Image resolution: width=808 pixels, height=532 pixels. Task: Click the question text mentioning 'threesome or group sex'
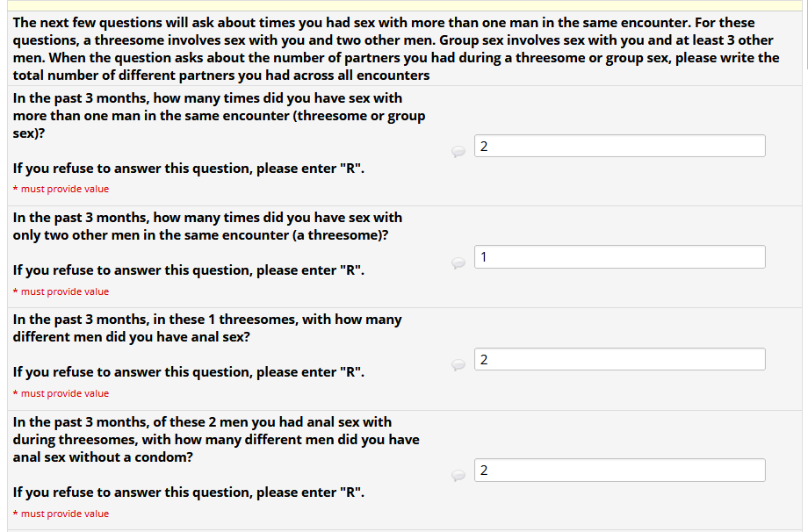pyautogui.click(x=219, y=116)
